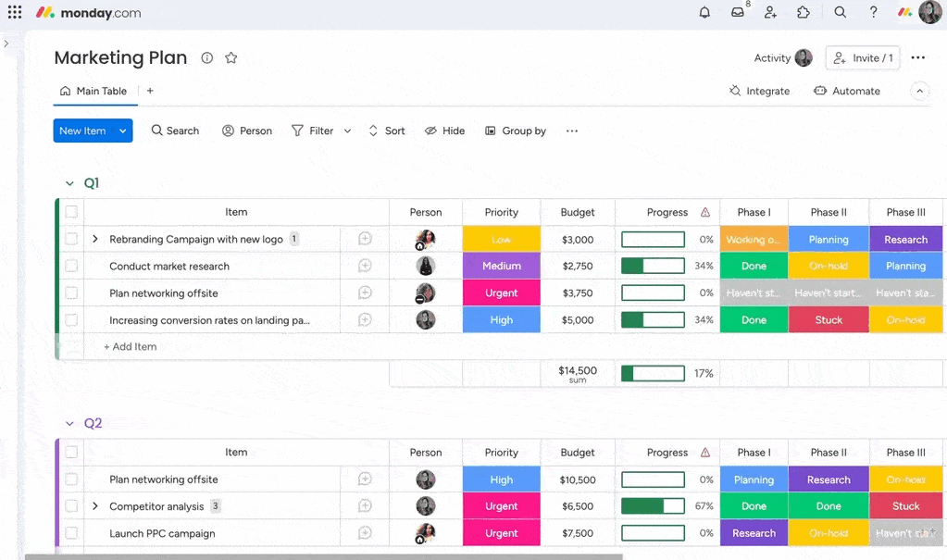Expand subitems of Rebranding Campaign with new logo
The width and height of the screenshot is (947, 560).
[95, 239]
